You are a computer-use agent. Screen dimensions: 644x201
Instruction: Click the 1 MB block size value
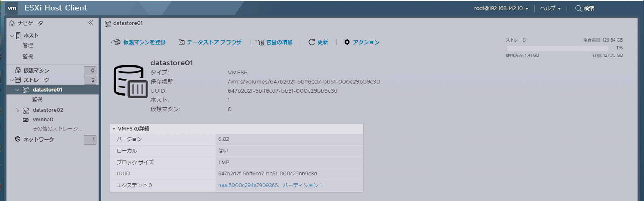(x=224, y=162)
